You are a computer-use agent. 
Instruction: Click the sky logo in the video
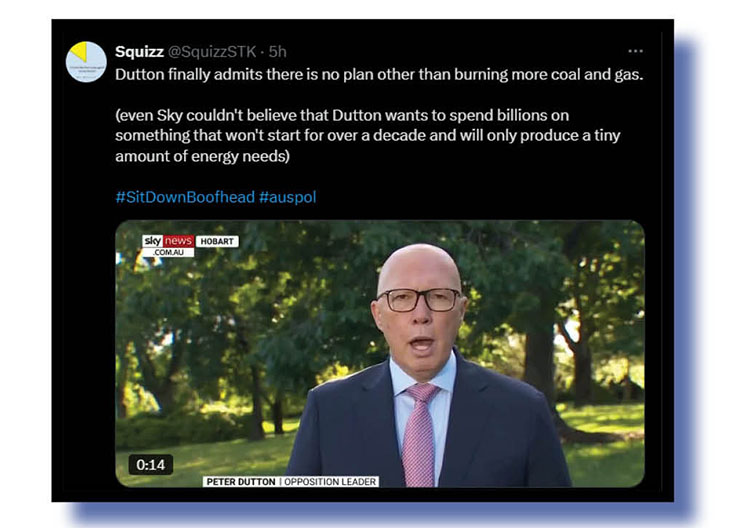click(x=152, y=241)
